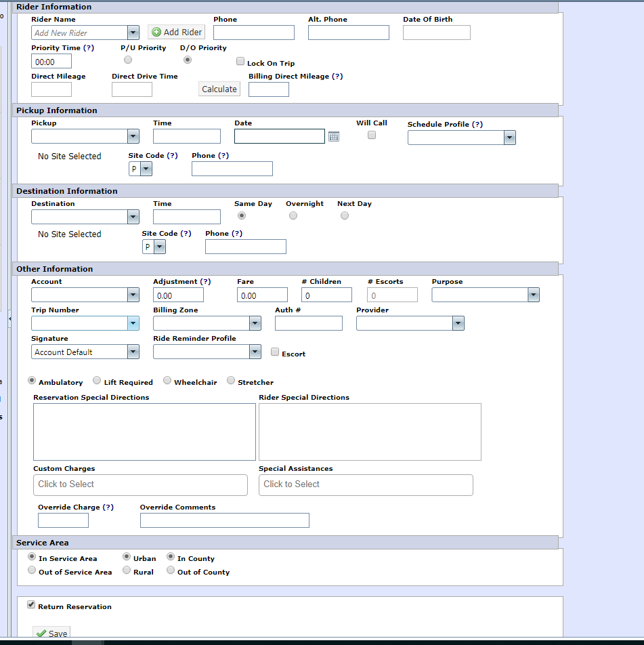Select the D/O Priority radio button
Screen dimensions: 644x645
click(188, 60)
